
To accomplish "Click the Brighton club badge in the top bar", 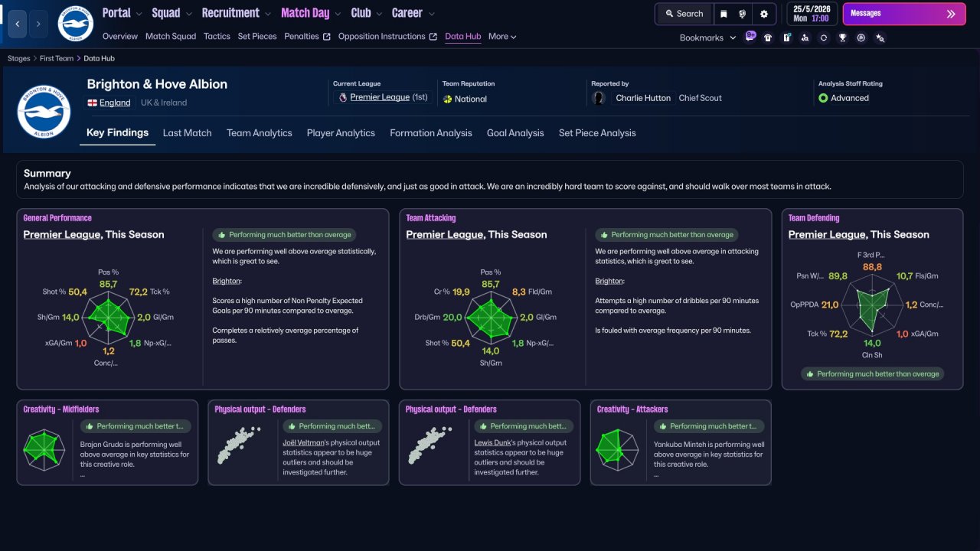I will pyautogui.click(x=75, y=24).
